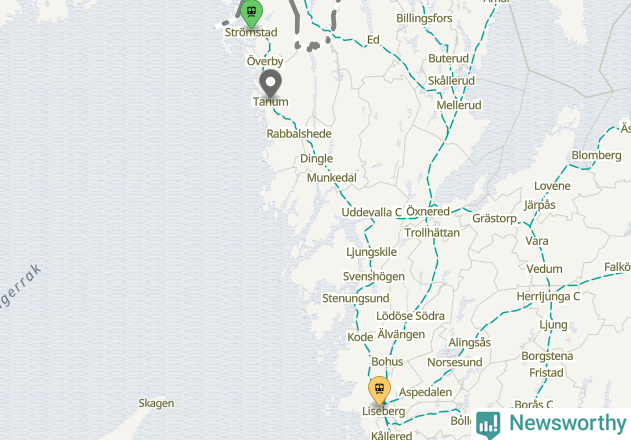Select the Ljungskile station label
The width and height of the screenshot is (631, 440).
(x=371, y=252)
